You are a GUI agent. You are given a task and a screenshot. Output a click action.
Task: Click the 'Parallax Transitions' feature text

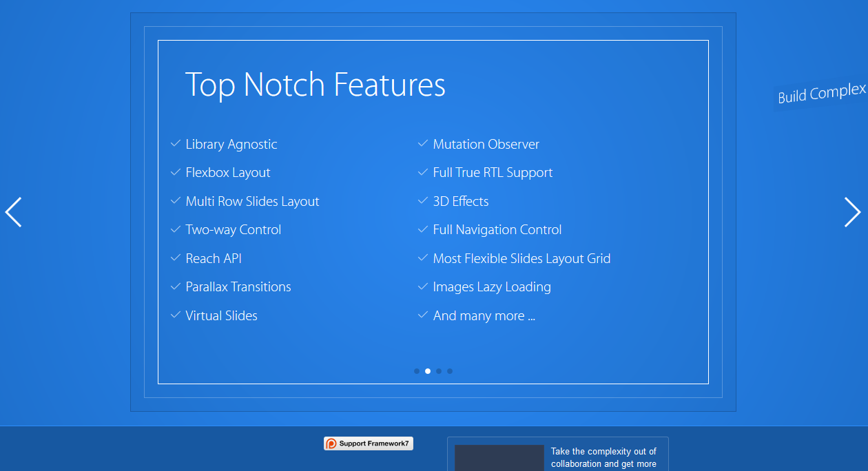(238, 287)
